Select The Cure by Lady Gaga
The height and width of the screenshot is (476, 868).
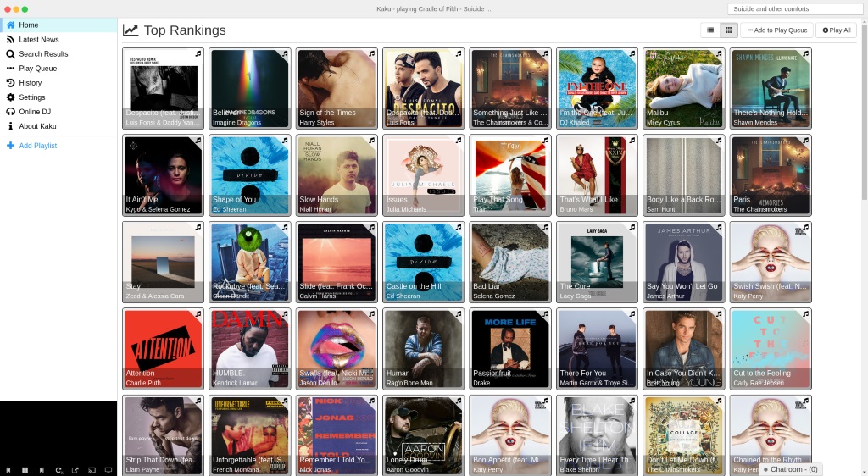[x=598, y=262]
